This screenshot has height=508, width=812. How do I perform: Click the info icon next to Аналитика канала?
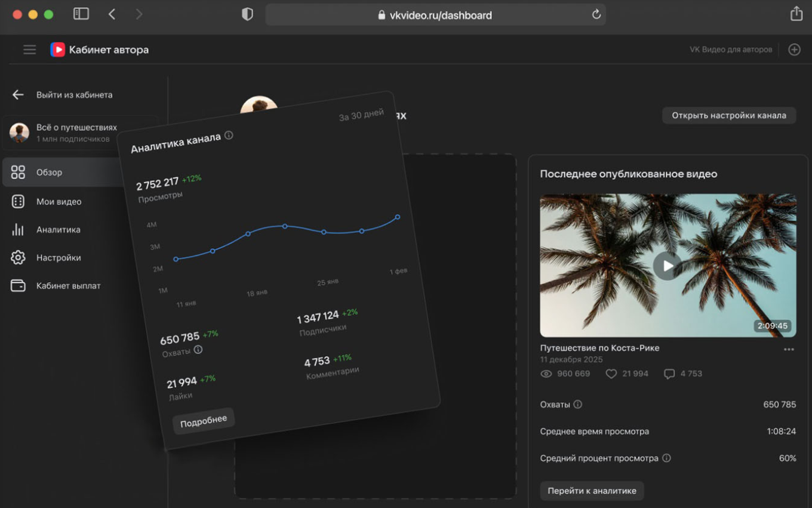click(229, 136)
